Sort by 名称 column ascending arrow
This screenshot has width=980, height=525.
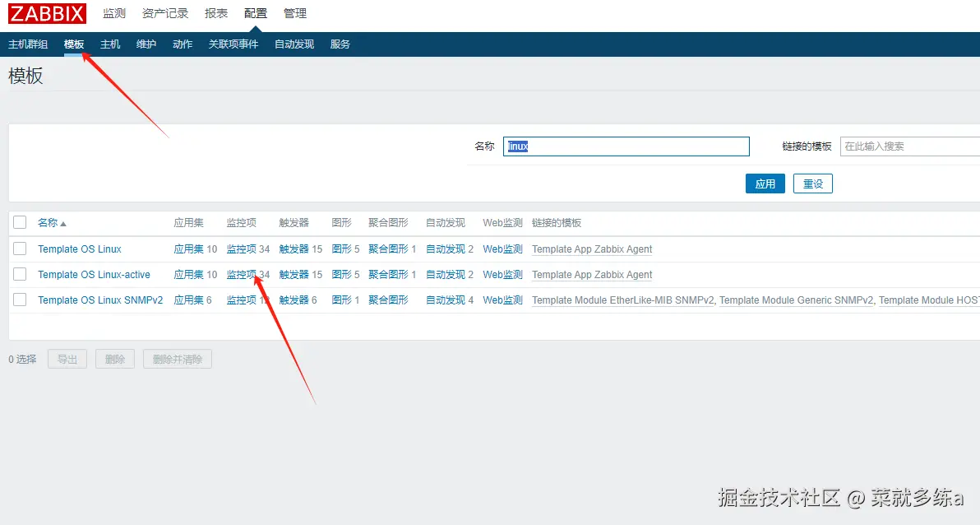63,223
